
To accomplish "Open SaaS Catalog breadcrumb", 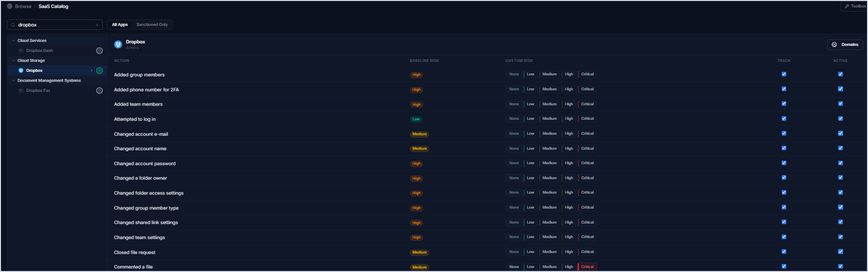I will point(53,6).
